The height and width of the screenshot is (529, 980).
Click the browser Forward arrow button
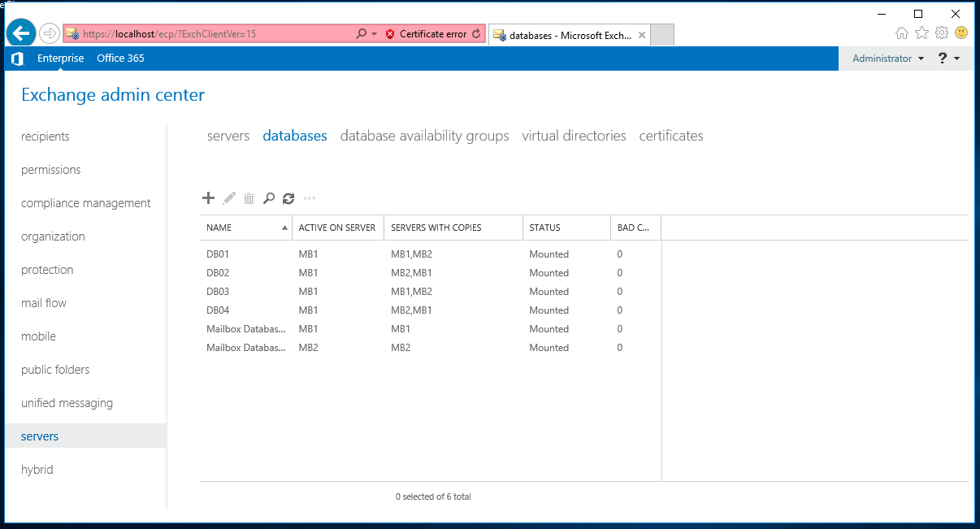coord(50,33)
